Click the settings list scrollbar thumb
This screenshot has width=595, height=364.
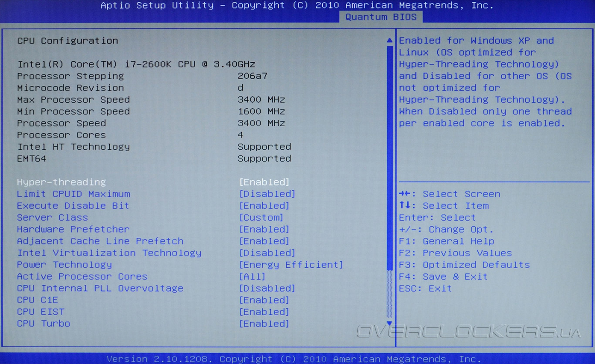pos(389,158)
